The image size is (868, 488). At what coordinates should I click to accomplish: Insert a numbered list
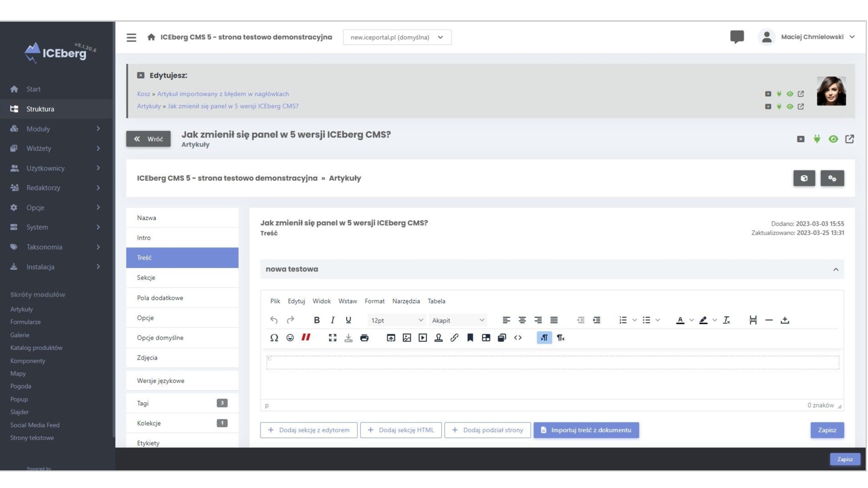tap(623, 320)
